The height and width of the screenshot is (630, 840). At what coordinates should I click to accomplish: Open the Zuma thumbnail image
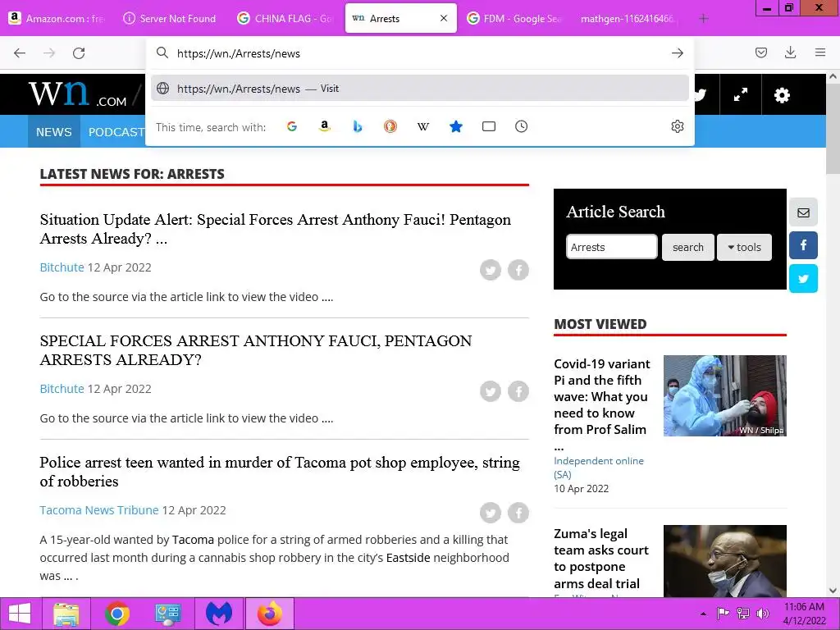(725, 561)
